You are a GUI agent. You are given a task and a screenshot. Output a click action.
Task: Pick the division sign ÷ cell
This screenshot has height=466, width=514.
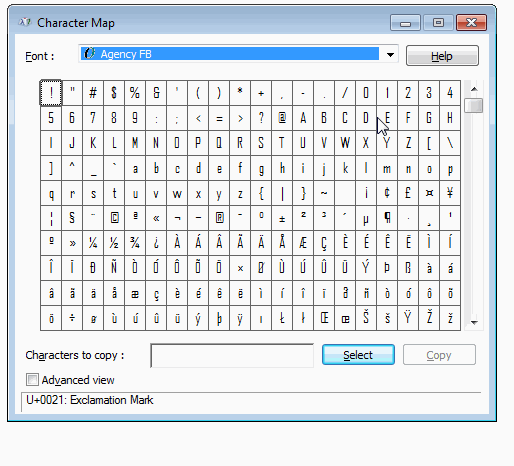tap(72, 318)
